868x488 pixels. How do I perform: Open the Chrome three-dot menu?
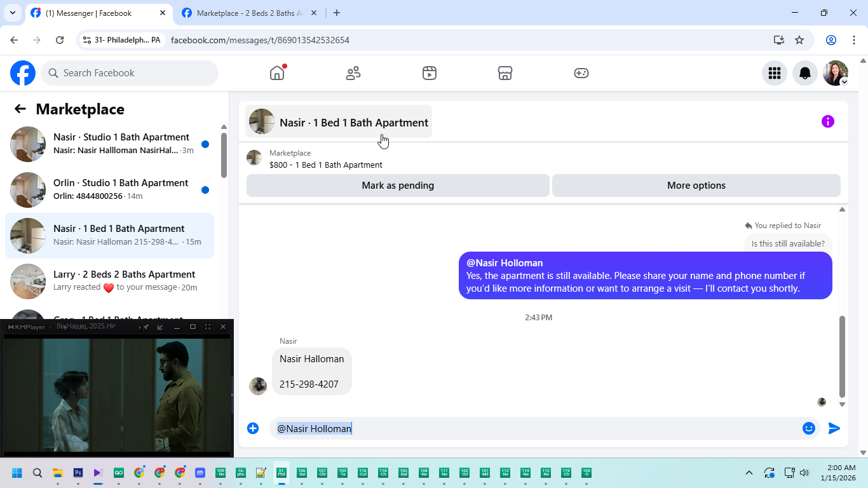point(853,40)
